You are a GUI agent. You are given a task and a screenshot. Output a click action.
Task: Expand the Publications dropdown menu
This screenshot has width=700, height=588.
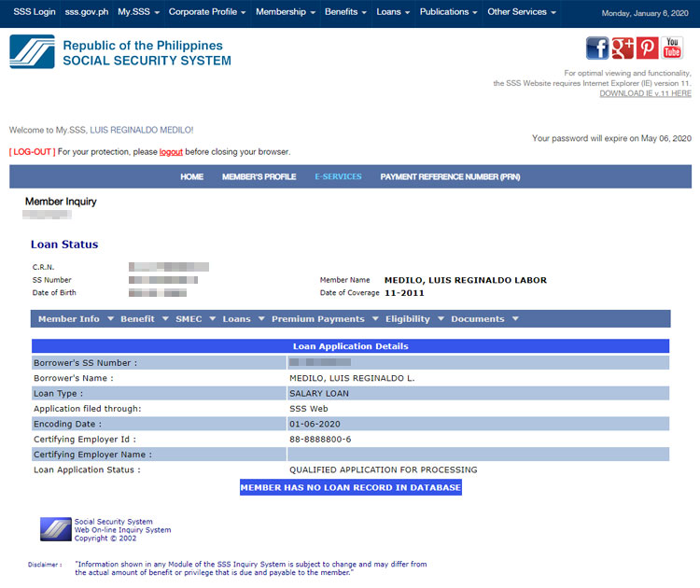click(448, 12)
